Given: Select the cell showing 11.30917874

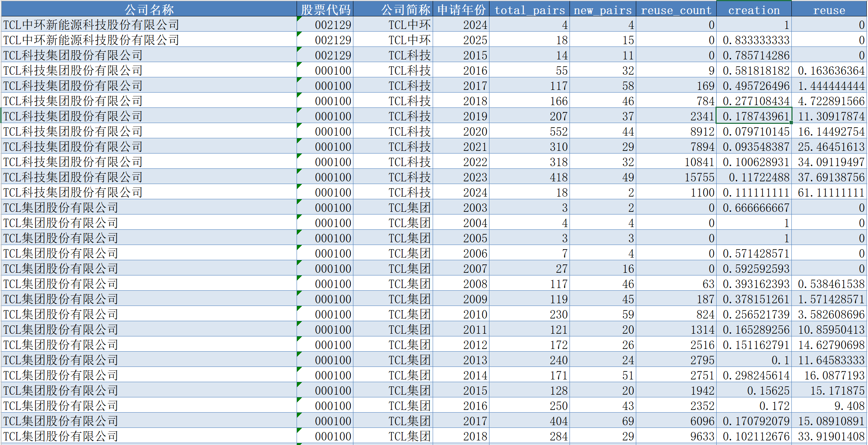Looking at the screenshot, I should pos(829,116).
